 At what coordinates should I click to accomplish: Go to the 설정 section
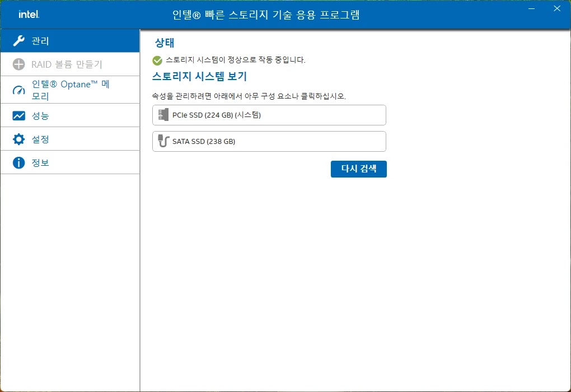[70, 139]
